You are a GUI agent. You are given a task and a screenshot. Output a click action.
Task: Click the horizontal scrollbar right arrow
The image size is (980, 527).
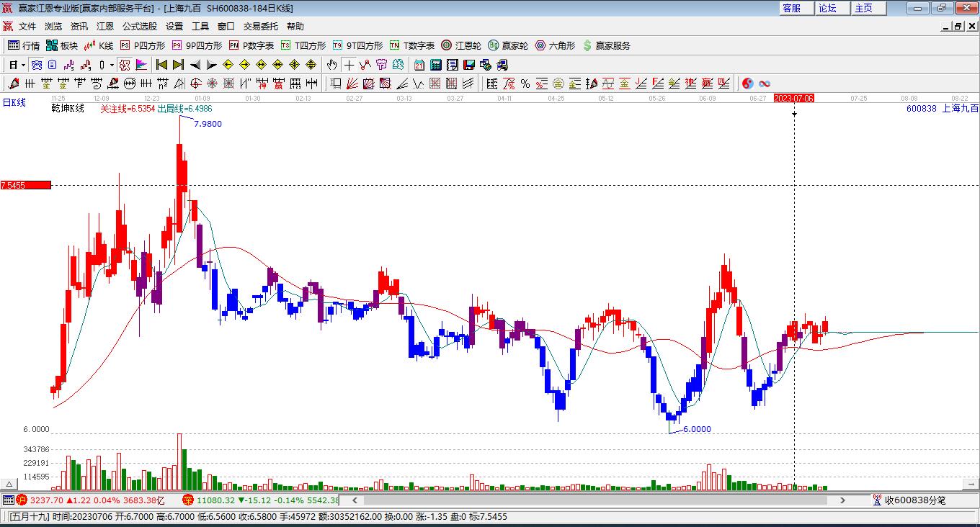pos(843,500)
